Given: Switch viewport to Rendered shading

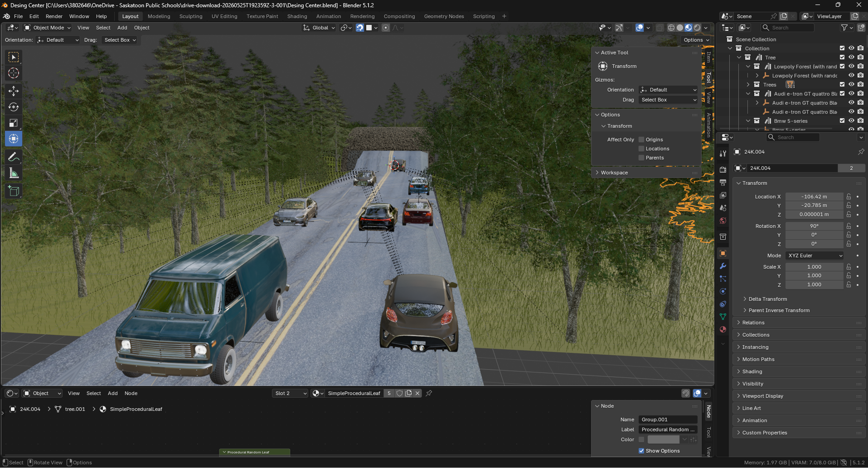Looking at the screenshot, I should (x=697, y=28).
